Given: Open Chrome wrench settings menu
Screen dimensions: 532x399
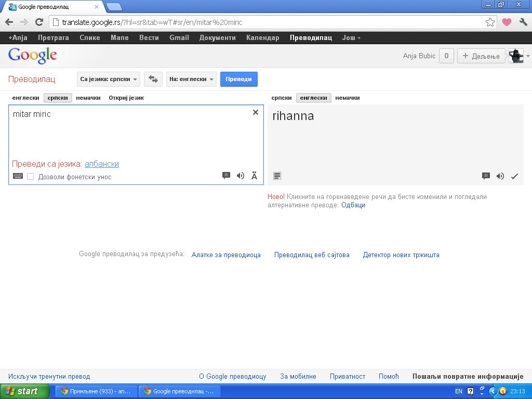Looking at the screenshot, I should (x=523, y=22).
